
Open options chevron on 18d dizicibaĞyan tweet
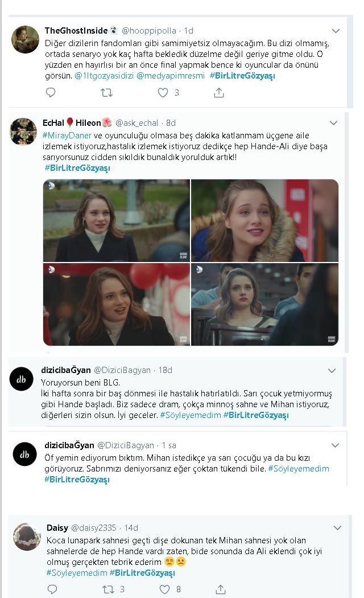(332, 370)
